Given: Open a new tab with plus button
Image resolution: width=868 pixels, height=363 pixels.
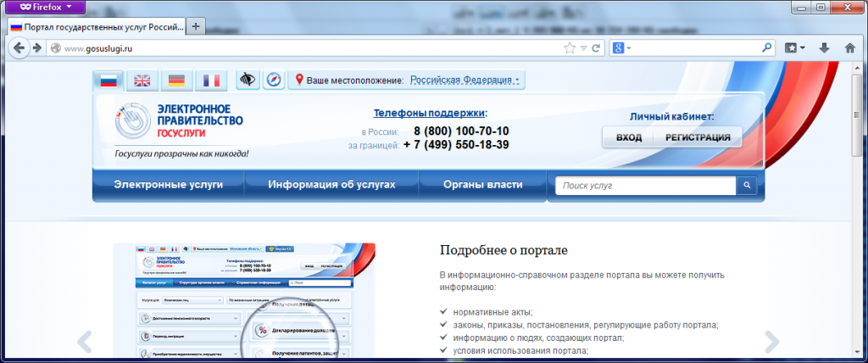Looking at the screenshot, I should (x=196, y=26).
